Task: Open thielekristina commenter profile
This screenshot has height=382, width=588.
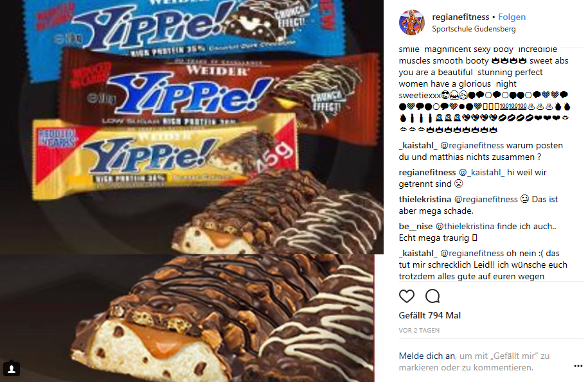Action: tap(425, 199)
